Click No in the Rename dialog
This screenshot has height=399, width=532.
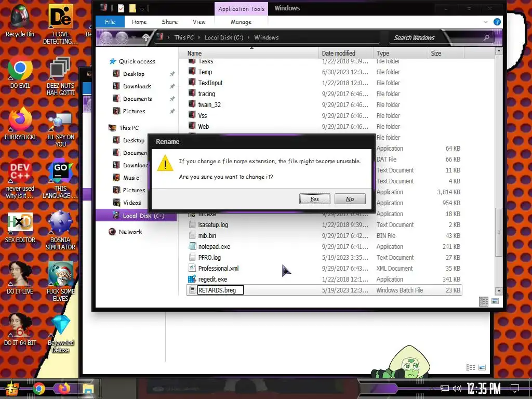pos(350,199)
